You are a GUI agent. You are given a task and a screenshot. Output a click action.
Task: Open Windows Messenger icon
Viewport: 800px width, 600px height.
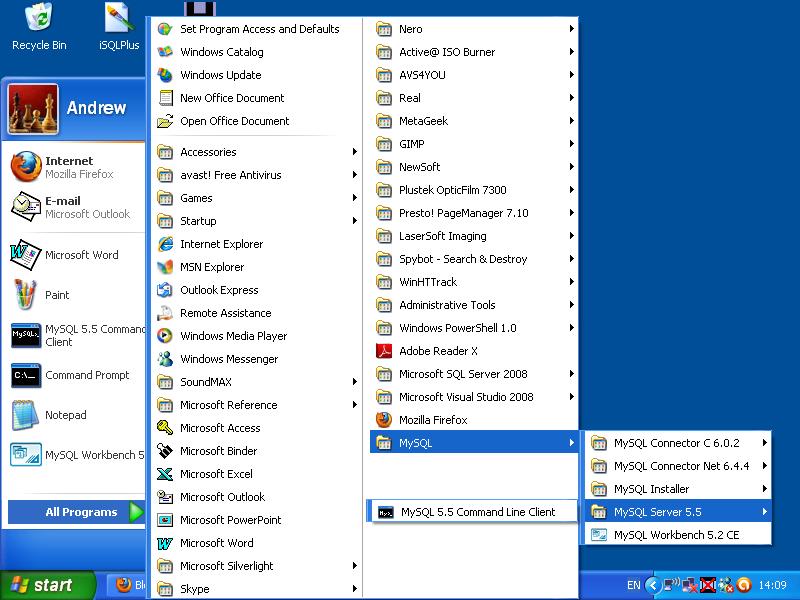[x=165, y=359]
